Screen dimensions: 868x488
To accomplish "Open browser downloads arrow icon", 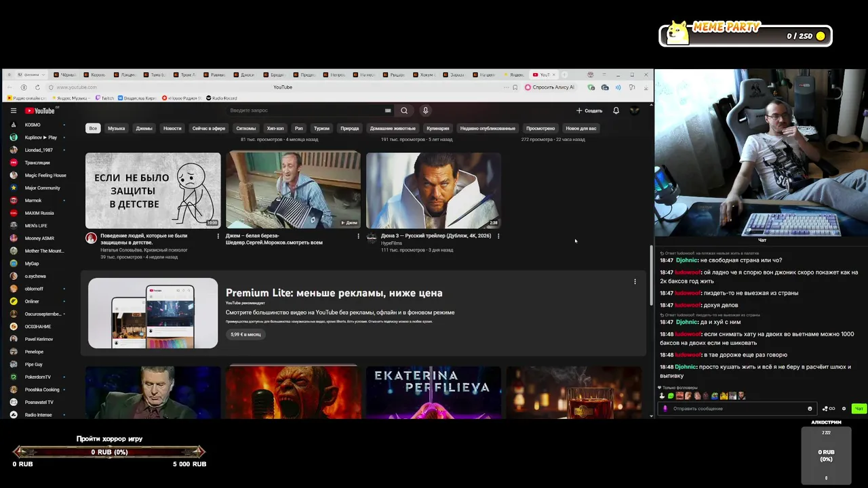I will coord(646,87).
